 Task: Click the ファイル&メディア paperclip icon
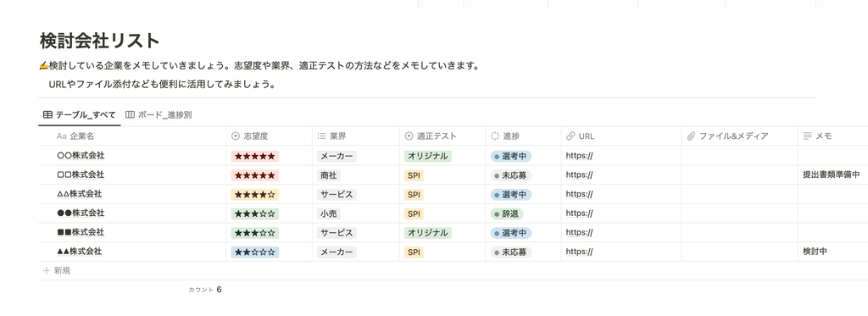click(691, 136)
